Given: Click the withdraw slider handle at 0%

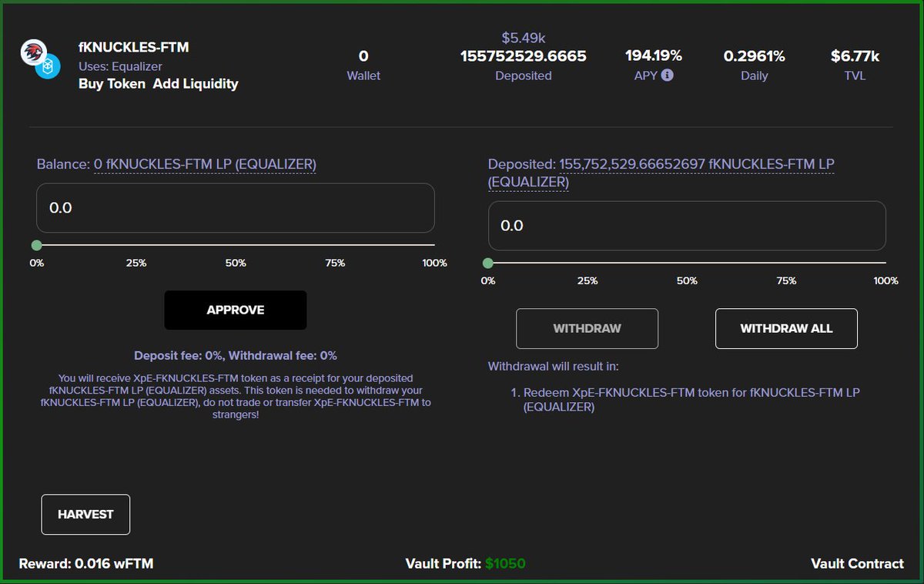Looking at the screenshot, I should coord(487,263).
